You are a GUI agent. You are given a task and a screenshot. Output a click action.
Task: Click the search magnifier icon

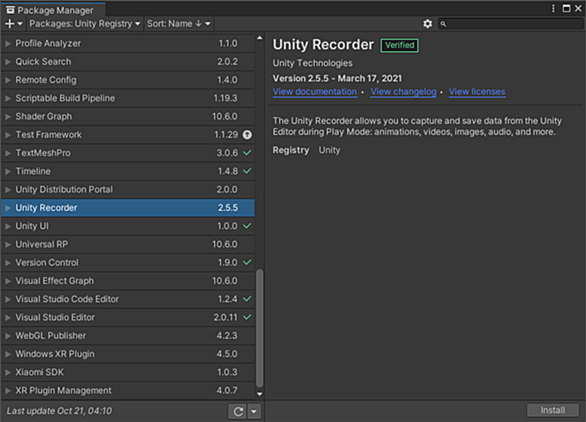click(443, 24)
